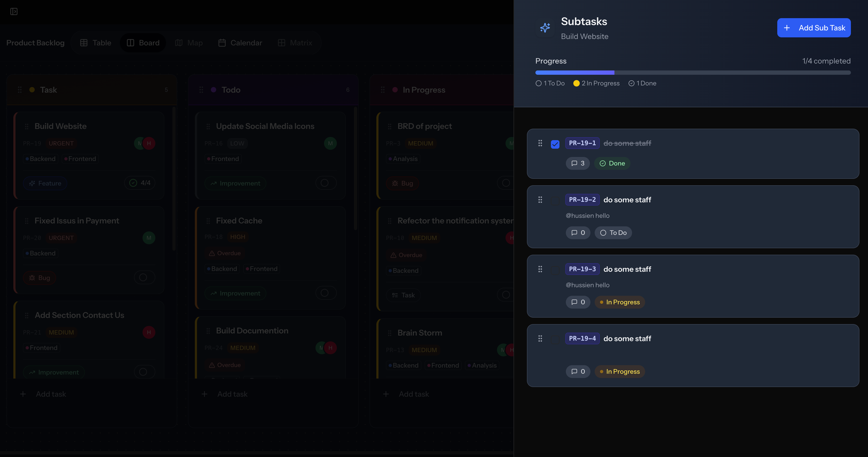This screenshot has height=457, width=868.
Task: Toggle the sidebar panel icon
Action: click(x=14, y=11)
